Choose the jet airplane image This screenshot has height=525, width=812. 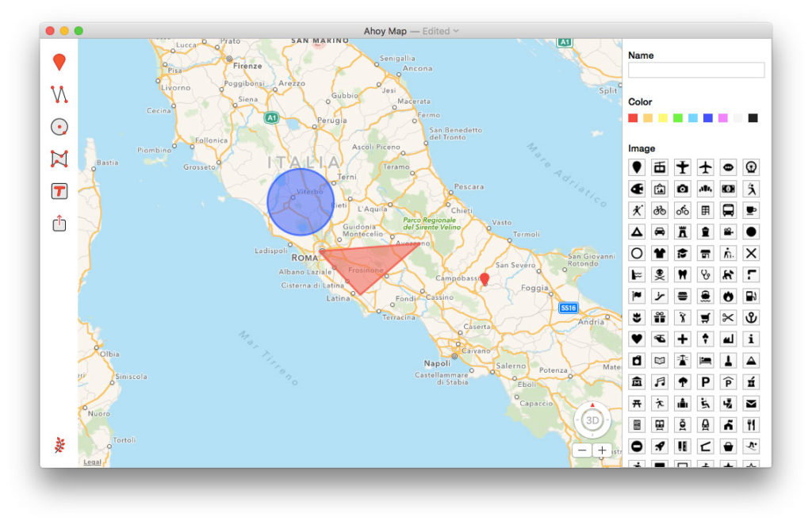point(705,167)
